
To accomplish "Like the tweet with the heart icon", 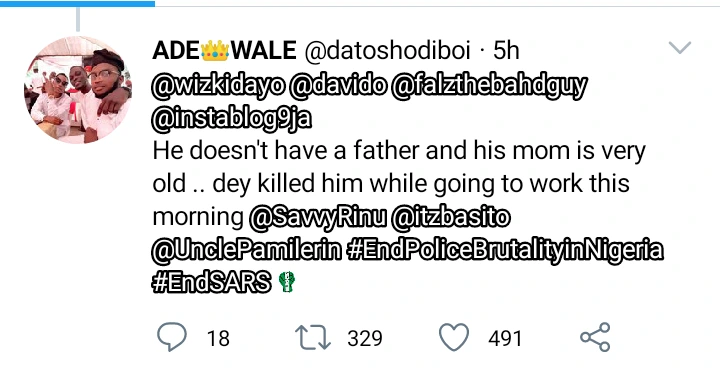I will coord(454,337).
